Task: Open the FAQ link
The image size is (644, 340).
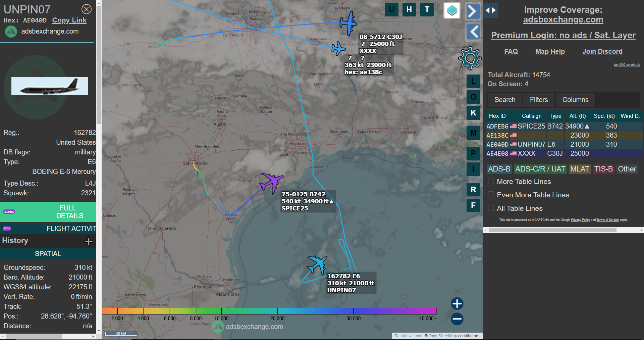Action: [x=511, y=51]
